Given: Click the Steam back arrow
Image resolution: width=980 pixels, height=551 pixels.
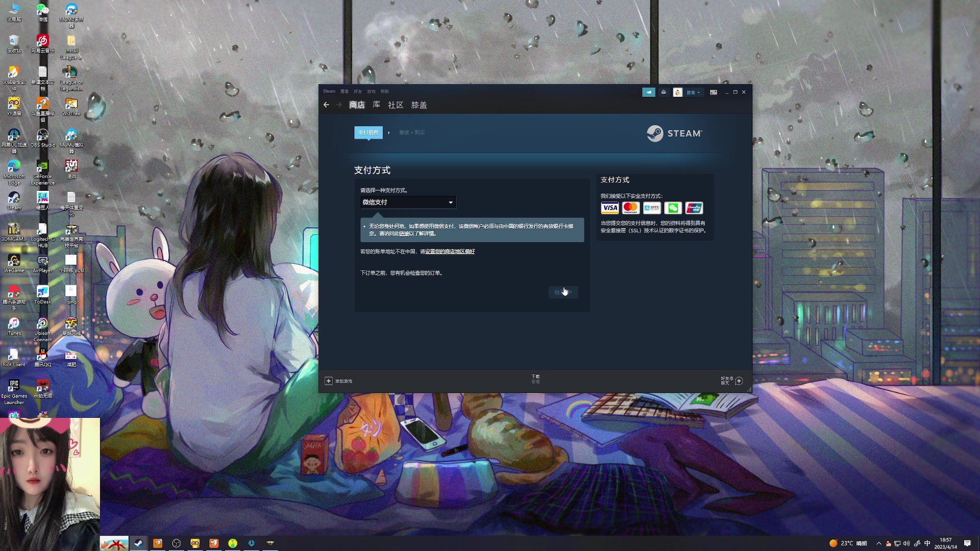Looking at the screenshot, I should (x=326, y=105).
